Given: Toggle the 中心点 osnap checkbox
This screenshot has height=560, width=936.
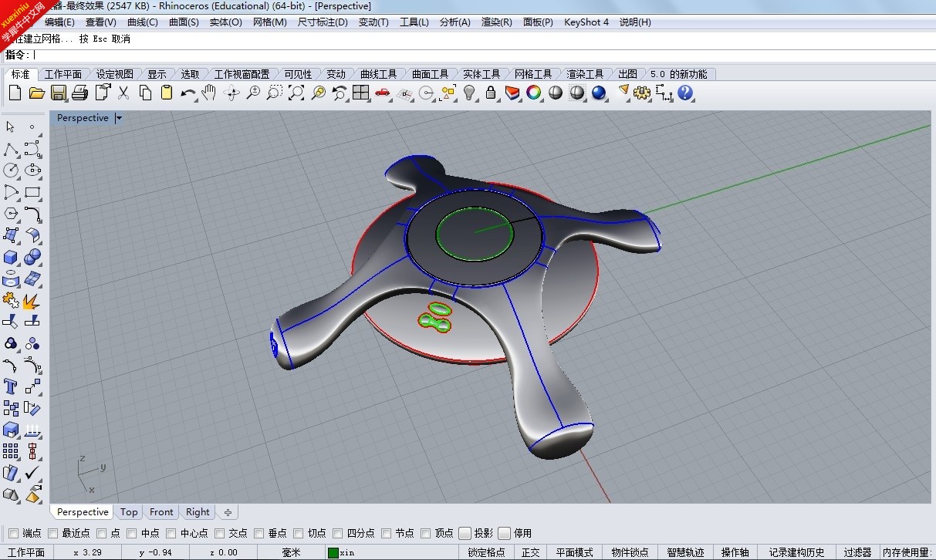Looking at the screenshot, I should (x=171, y=533).
